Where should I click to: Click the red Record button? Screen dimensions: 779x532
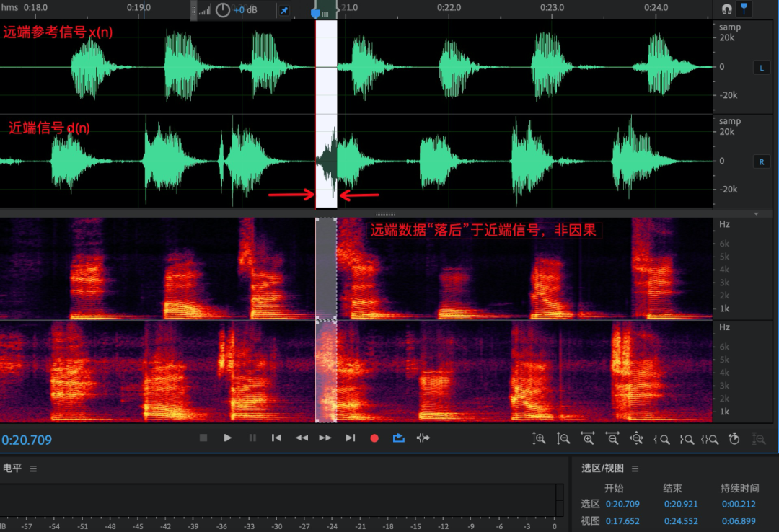tap(374, 438)
